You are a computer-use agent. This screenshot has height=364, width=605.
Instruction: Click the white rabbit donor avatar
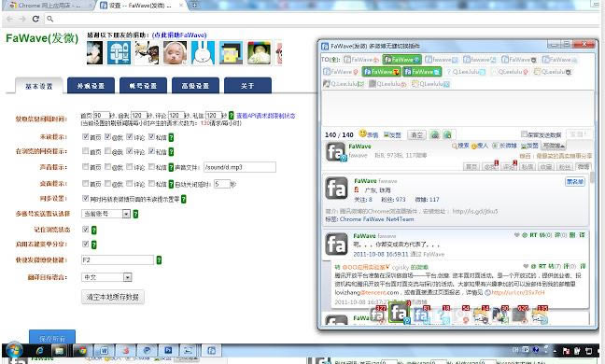tap(203, 53)
